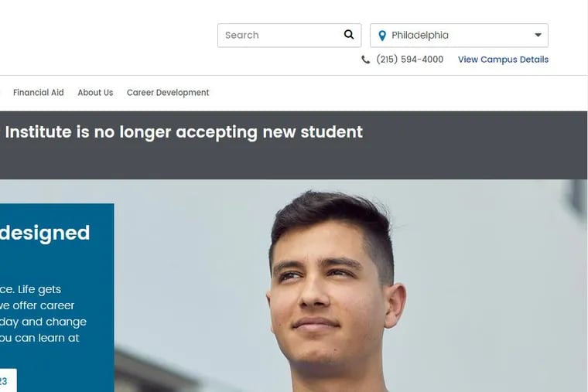Click the blue panel paragraph text
The height and width of the screenshot is (392, 588).
coord(43,314)
